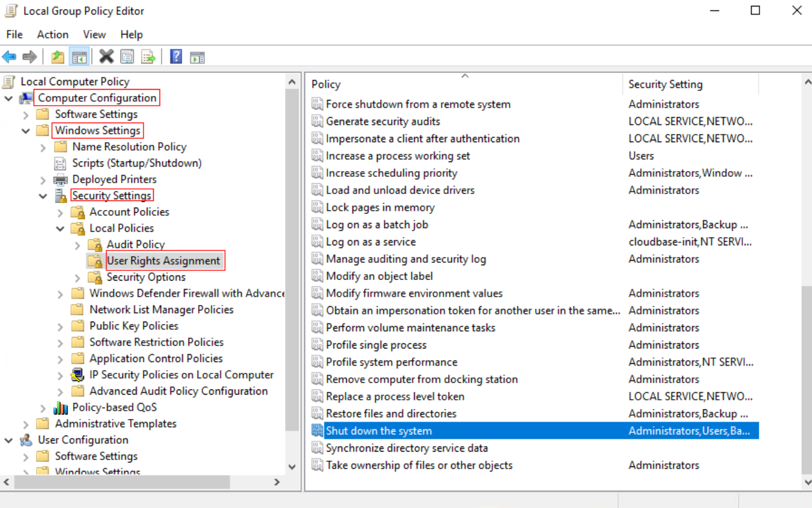Open Properties from the toolbar icon

128,57
